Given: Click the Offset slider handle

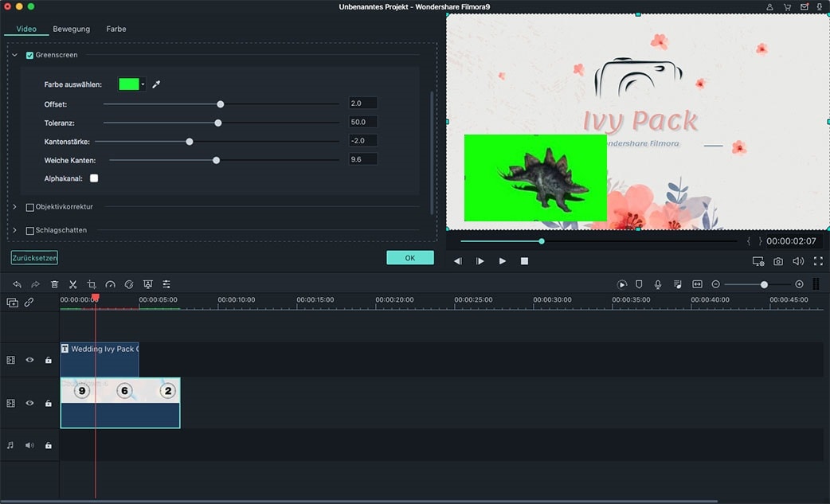Looking at the screenshot, I should 220,104.
